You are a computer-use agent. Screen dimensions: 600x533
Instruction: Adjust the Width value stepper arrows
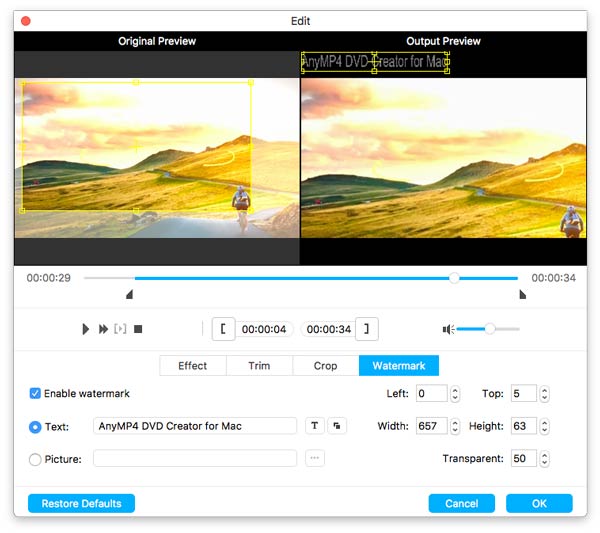(456, 427)
